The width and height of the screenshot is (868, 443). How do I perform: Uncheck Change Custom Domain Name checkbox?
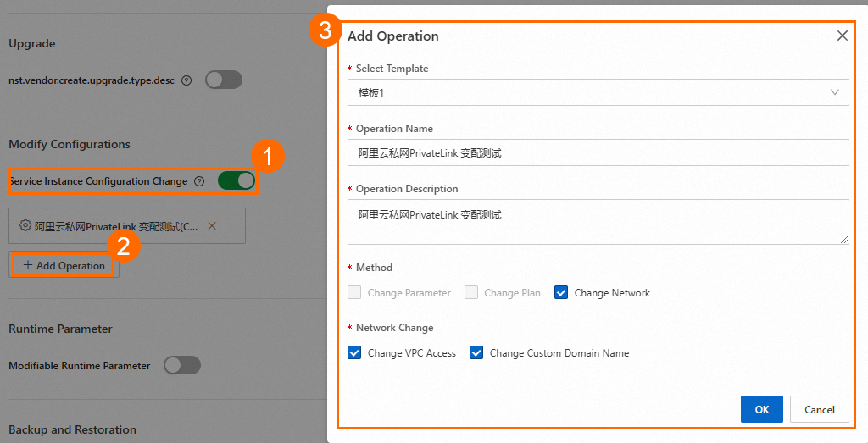point(476,352)
